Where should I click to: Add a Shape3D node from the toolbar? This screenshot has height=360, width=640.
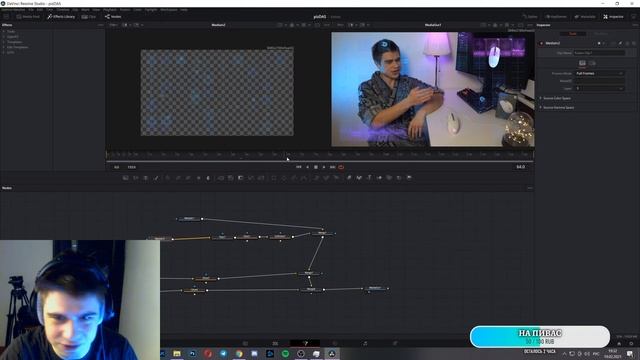(x=359, y=178)
